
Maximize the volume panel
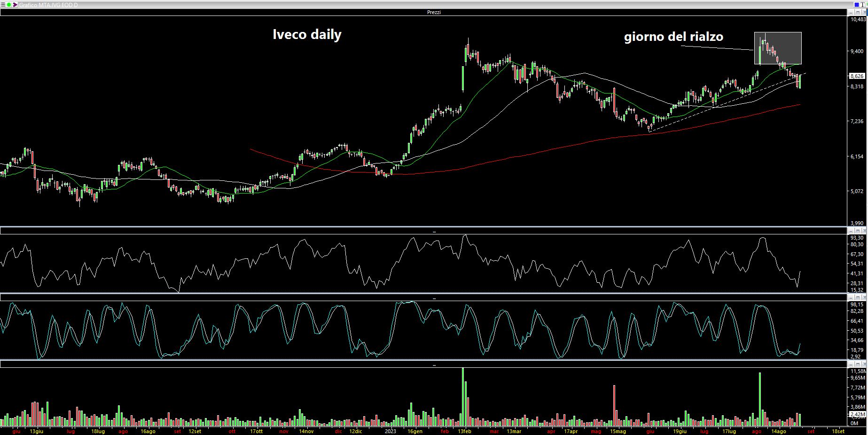coord(858,364)
